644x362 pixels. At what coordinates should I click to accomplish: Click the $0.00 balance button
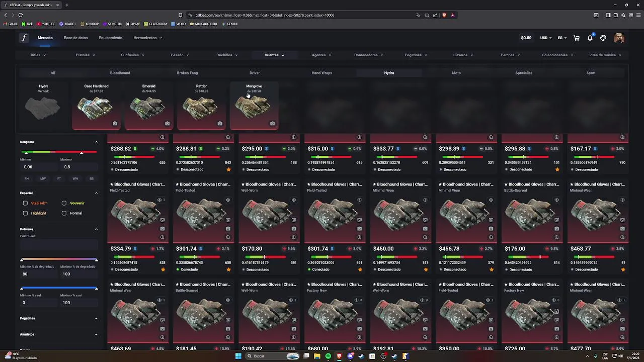point(526,38)
